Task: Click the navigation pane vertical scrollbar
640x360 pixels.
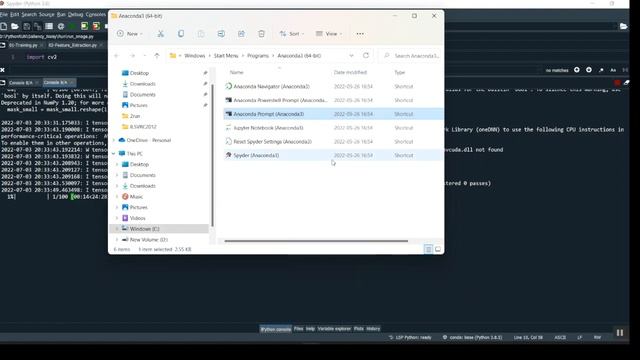Action: click(212, 155)
